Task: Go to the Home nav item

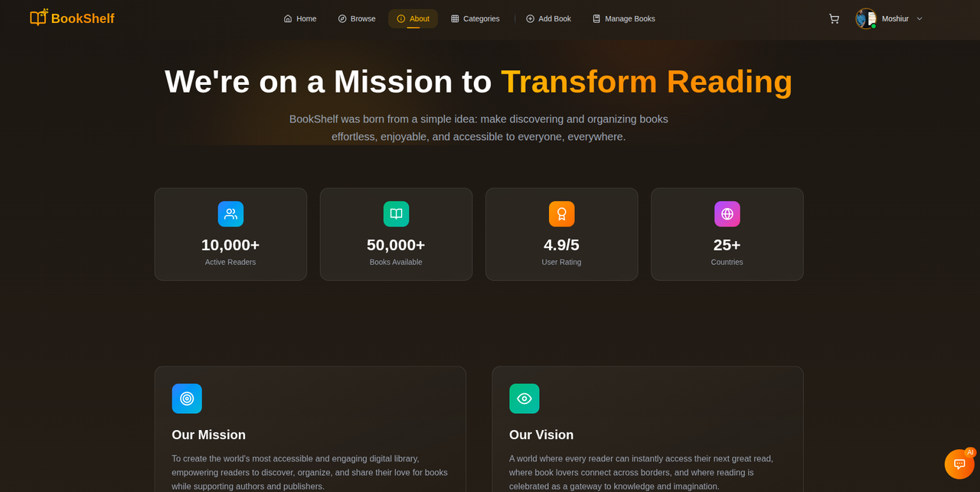Action: [300, 18]
